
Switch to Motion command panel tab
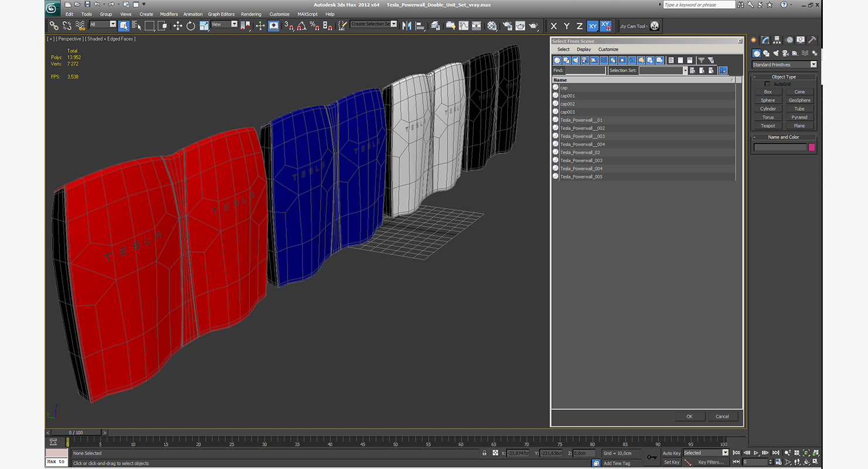point(789,40)
